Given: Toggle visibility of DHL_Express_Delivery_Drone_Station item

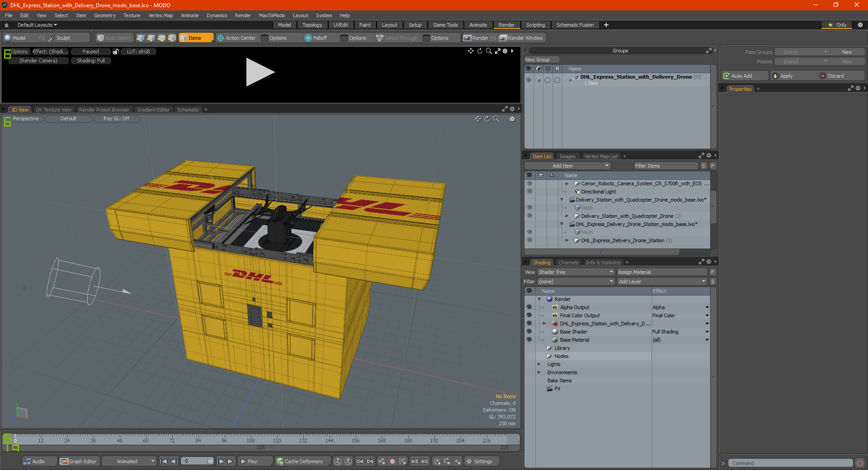Looking at the screenshot, I should [529, 240].
